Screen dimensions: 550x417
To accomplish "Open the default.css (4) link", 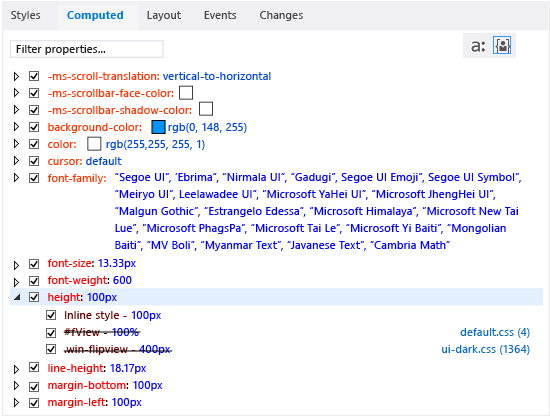I will click(495, 332).
